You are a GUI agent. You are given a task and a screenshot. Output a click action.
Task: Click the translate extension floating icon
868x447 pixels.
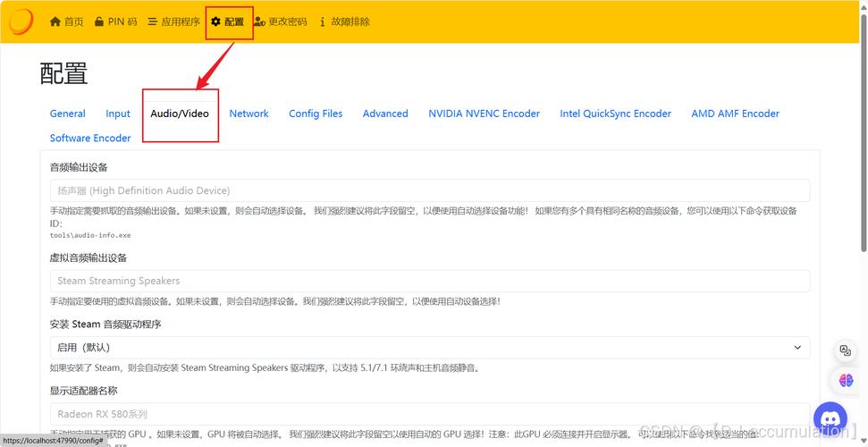coord(846,350)
